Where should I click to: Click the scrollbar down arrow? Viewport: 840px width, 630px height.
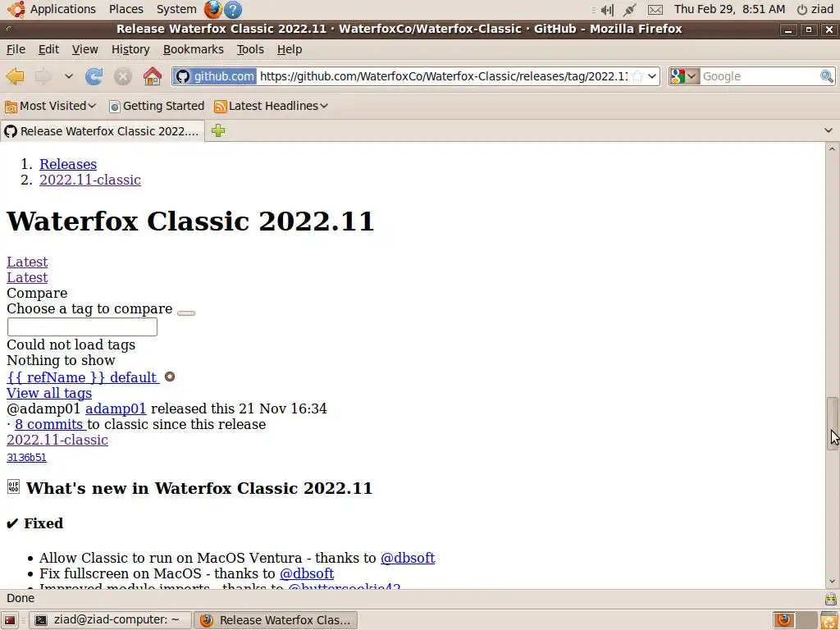coord(832,582)
